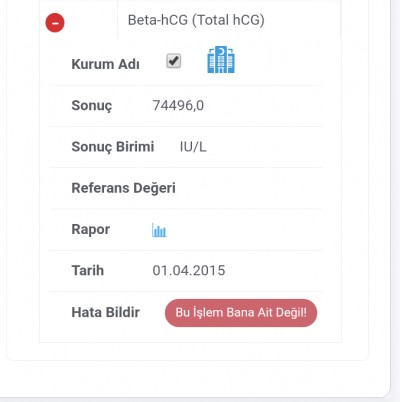Screen dimensions: 400x402
Task: Click the empty space right of the hospital icon
Action: click(278, 61)
